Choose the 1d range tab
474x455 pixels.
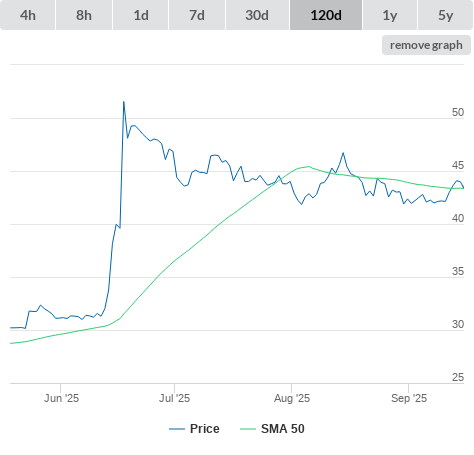point(141,15)
